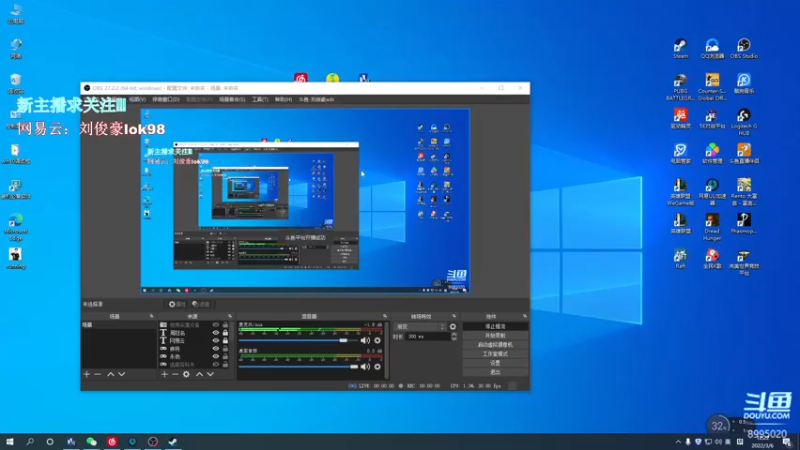Viewport: 800px width, 450px height.
Task: Toggle lock for 视频采集设备 source
Action: [x=225, y=325]
